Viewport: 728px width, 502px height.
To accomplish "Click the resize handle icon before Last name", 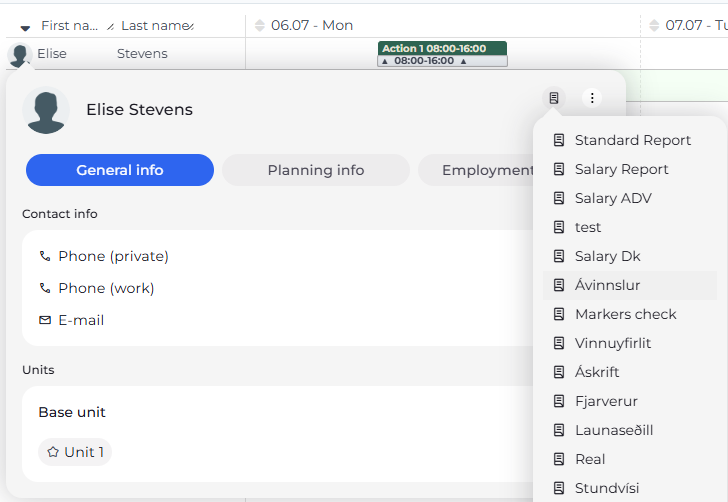I will tap(110, 27).
